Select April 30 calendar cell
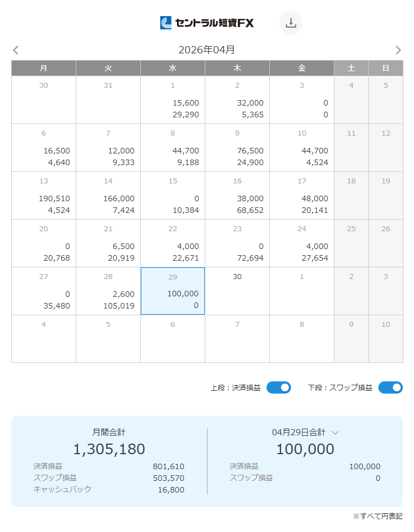414x532 pixels. pyautogui.click(x=237, y=291)
